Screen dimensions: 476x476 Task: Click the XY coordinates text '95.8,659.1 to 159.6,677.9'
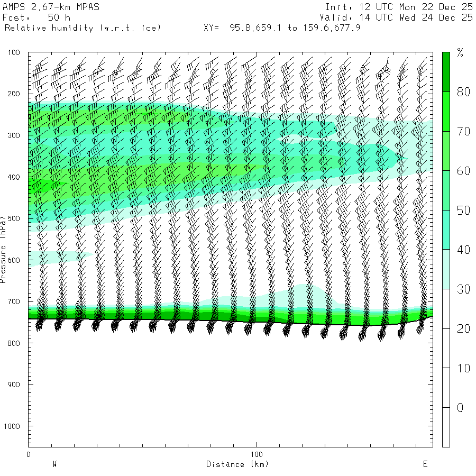pyautogui.click(x=295, y=28)
